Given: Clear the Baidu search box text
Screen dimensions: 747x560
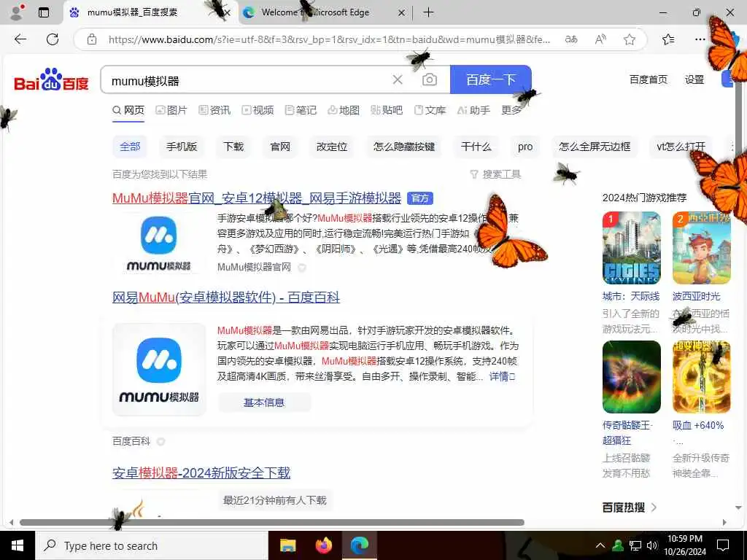Looking at the screenshot, I should tap(398, 80).
